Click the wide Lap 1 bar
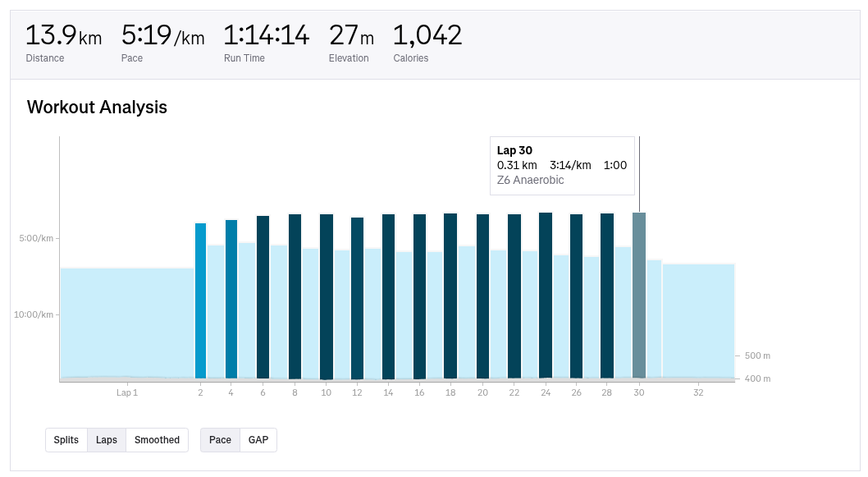The image size is (868, 477). click(127, 323)
